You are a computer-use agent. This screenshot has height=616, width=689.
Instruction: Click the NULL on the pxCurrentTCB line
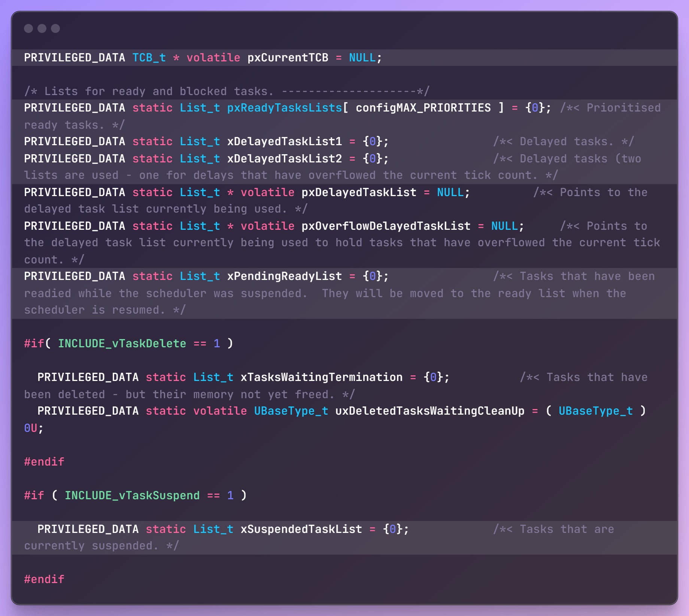coord(362,58)
